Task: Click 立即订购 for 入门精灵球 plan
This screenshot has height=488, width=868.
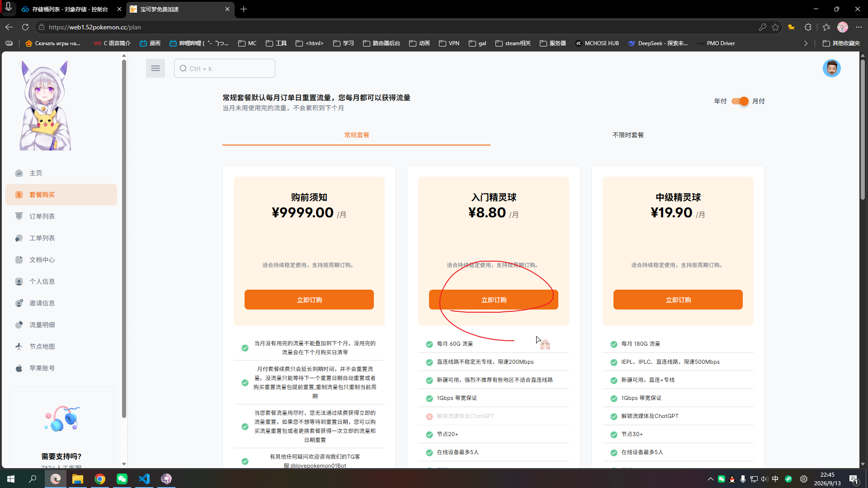Action: pos(494,300)
